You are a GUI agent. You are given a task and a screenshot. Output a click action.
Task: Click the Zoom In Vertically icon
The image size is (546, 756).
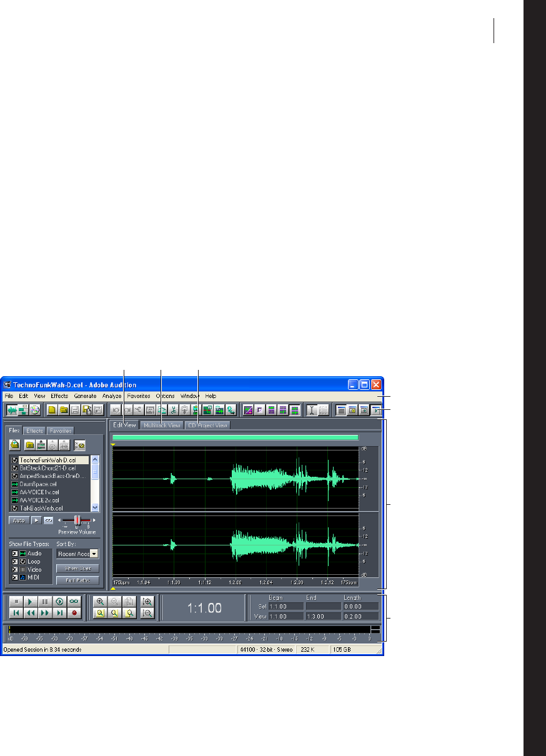(x=147, y=601)
